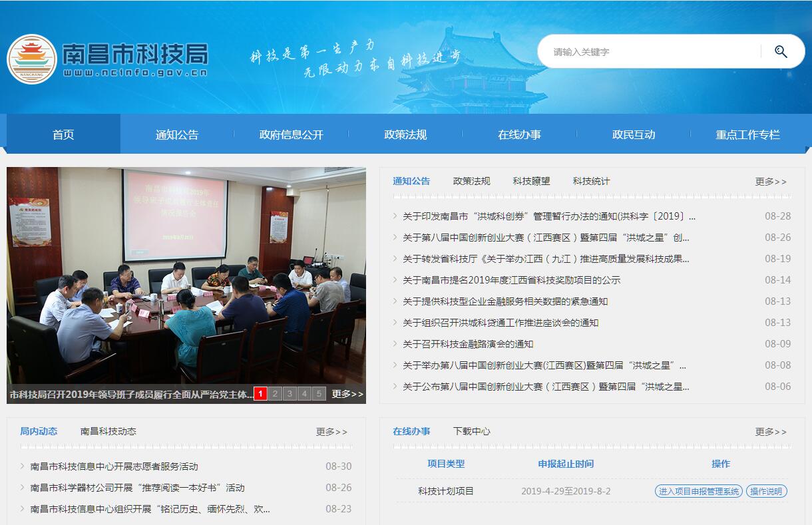The width and height of the screenshot is (812, 525).
Task: Click the 申报起止时间 column header
Action: [x=566, y=464]
